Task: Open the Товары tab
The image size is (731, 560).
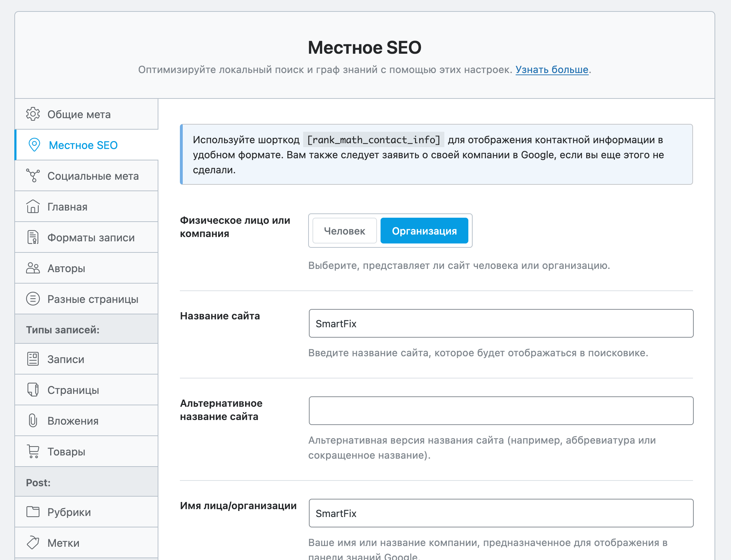Action: coord(86,452)
